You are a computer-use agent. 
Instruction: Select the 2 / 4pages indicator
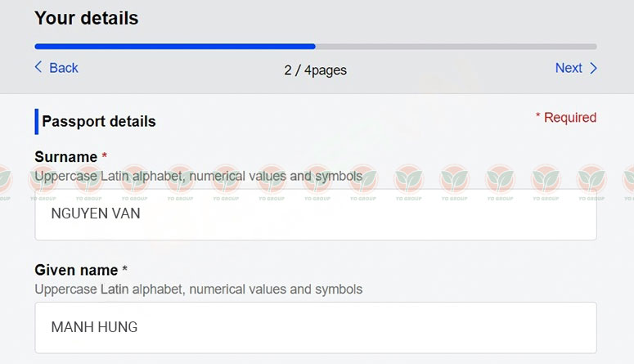316,70
